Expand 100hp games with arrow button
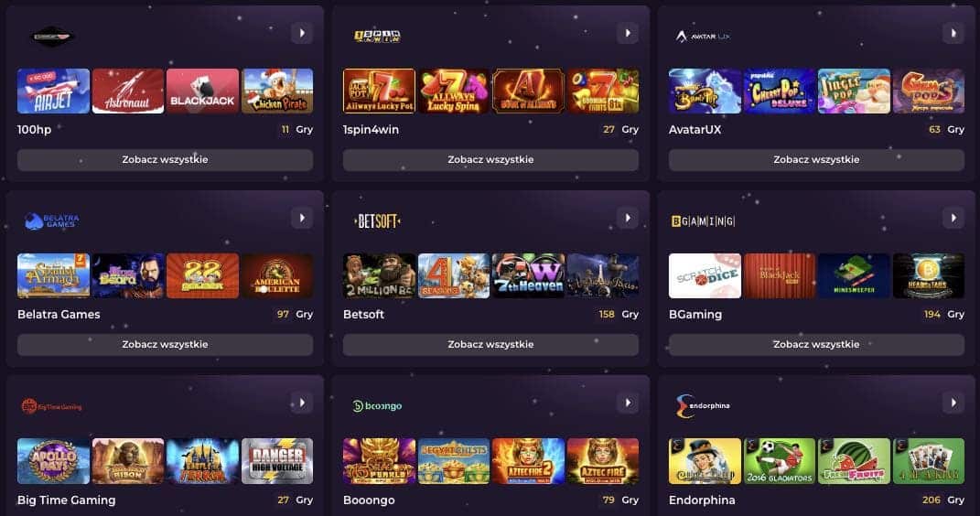 302,33
